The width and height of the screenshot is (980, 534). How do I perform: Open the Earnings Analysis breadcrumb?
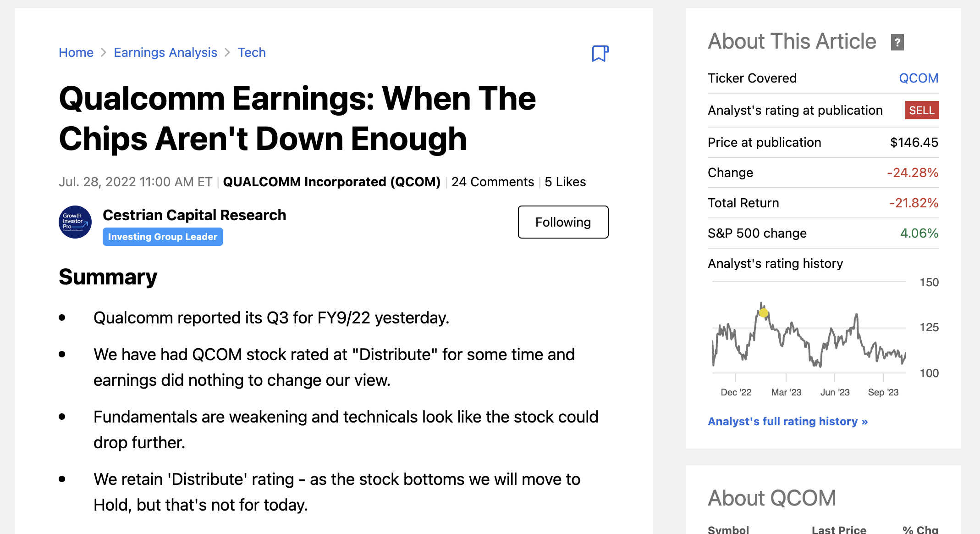point(165,52)
